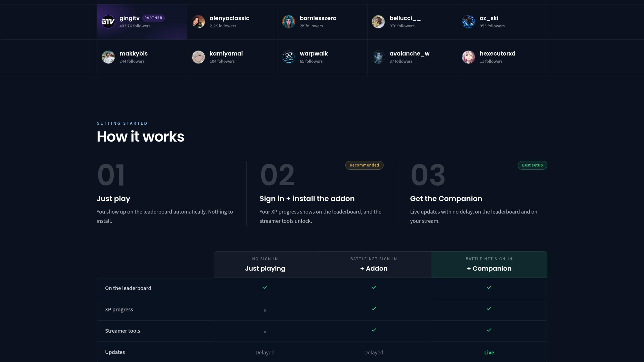644x362 pixels.
Task: Click alenyaclassic's profile avatar
Action: pyautogui.click(x=198, y=22)
